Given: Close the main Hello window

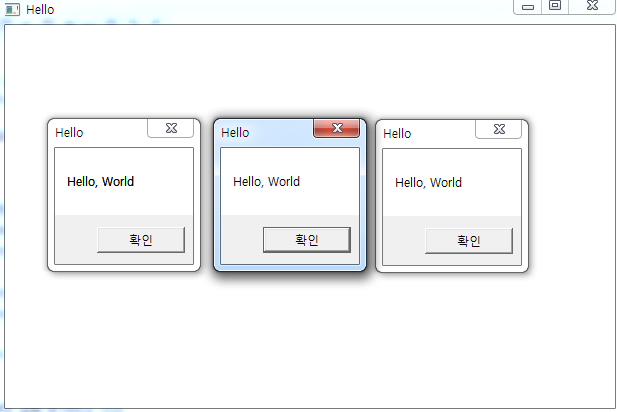Looking at the screenshot, I should coord(592,6).
